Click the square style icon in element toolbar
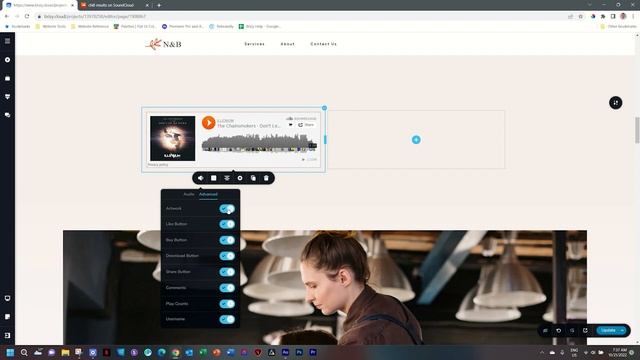The image size is (640, 360). pos(213,178)
